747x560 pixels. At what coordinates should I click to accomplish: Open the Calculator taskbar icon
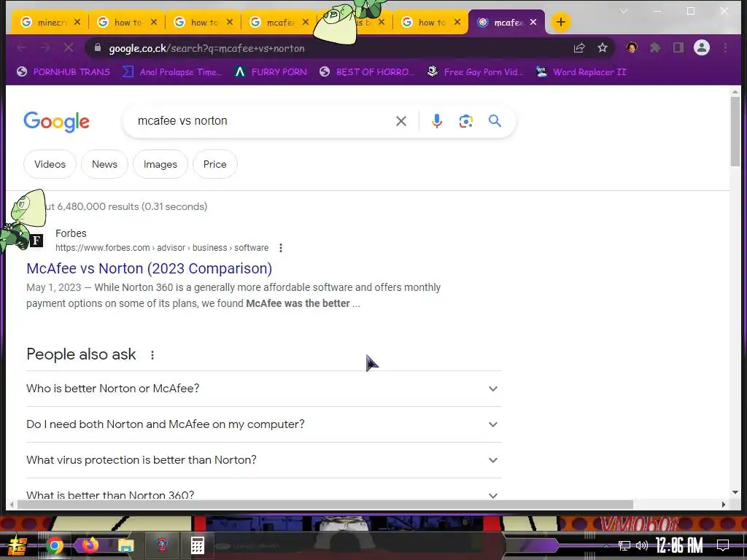click(197, 545)
